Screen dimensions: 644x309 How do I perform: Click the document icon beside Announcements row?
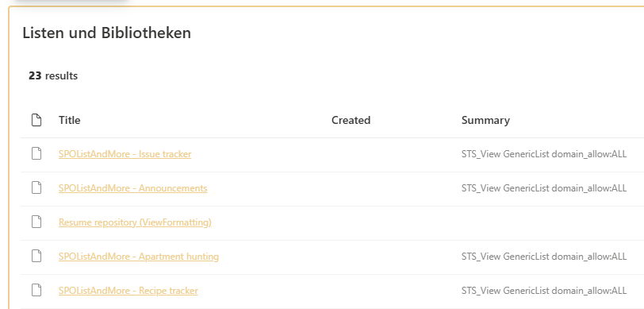click(36, 188)
